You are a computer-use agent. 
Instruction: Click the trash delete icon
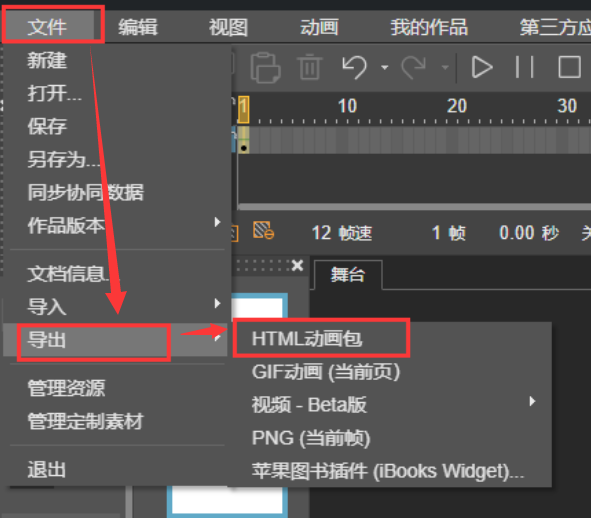(310, 67)
